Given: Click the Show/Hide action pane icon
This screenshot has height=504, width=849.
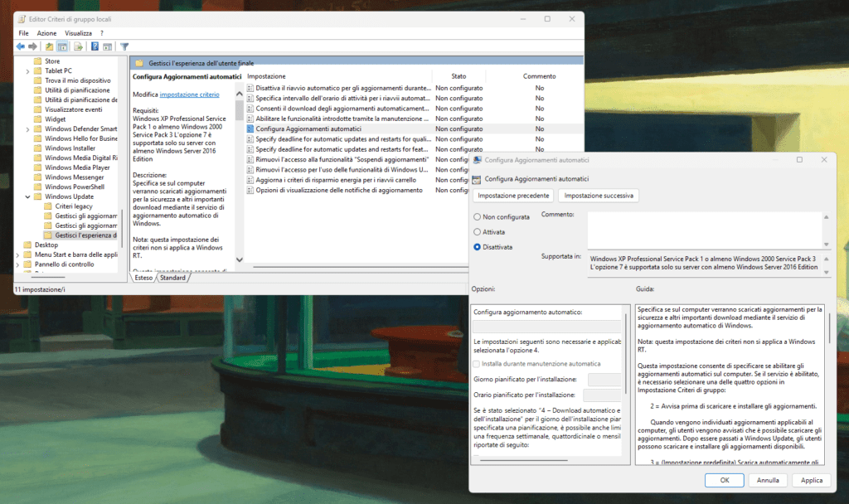Looking at the screenshot, I should point(109,46).
